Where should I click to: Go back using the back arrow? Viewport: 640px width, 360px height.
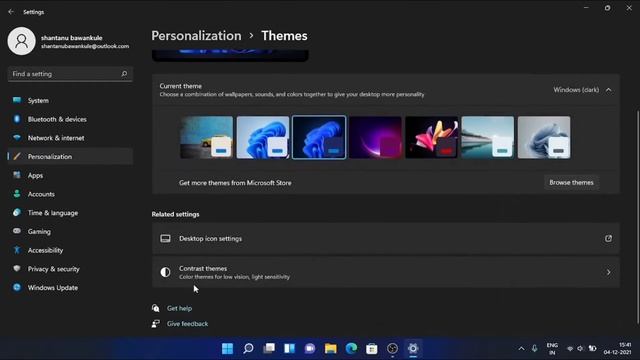click(x=11, y=12)
